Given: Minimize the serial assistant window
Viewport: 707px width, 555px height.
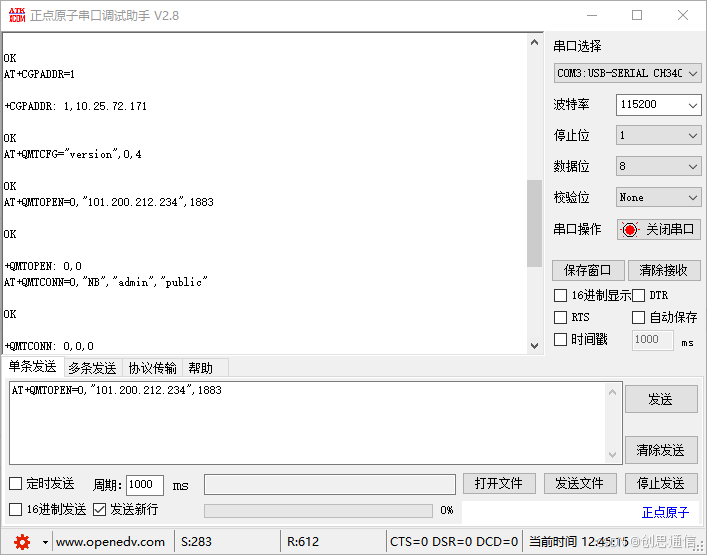Looking at the screenshot, I should point(592,15).
